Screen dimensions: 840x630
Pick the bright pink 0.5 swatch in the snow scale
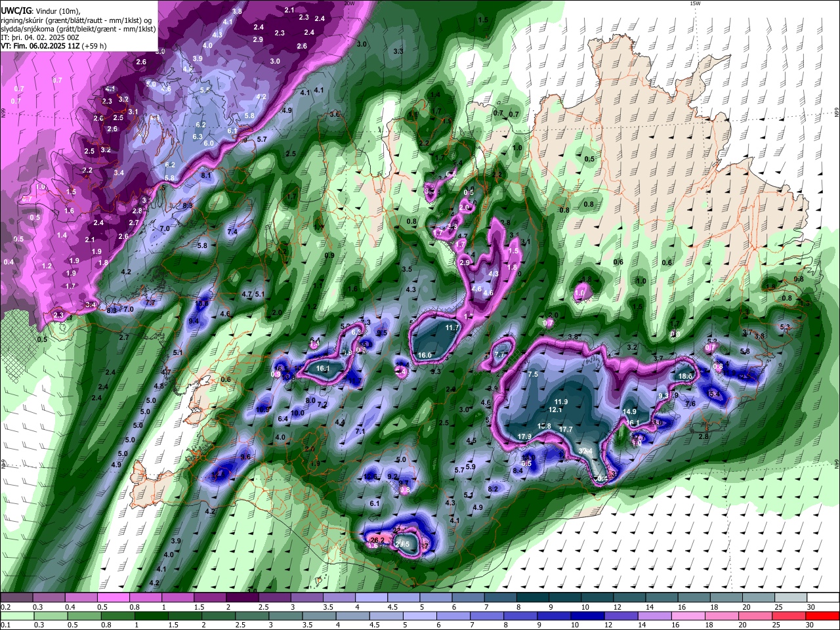[114, 597]
